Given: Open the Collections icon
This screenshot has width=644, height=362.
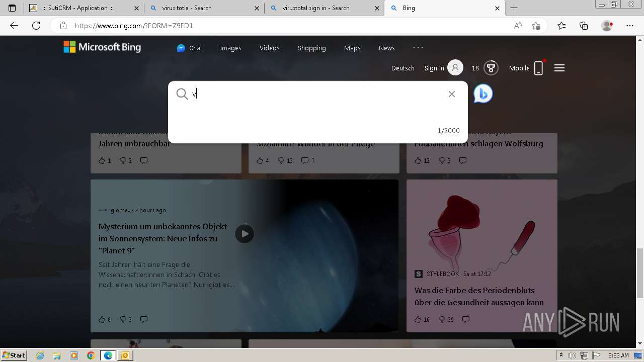Looking at the screenshot, I should [584, 26].
